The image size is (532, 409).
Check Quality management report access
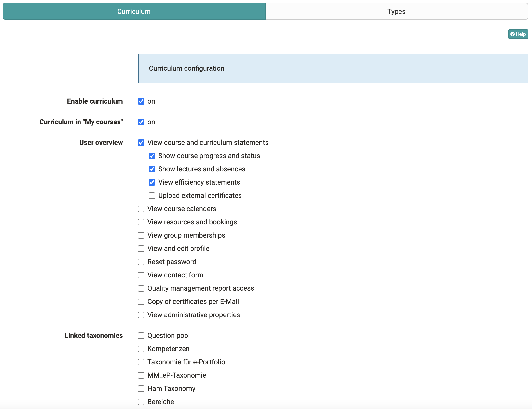point(141,288)
